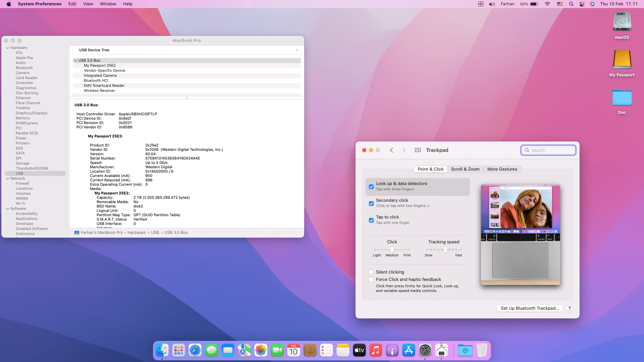Collapse Software section in sidebar
This screenshot has height=362, width=644.
[x=7, y=208]
